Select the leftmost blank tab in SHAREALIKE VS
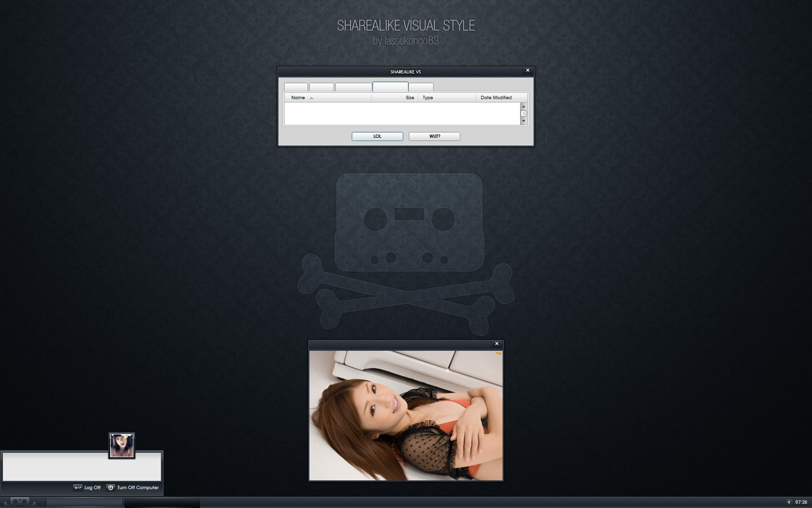Screen dimensions: 812x508 [x=296, y=87]
